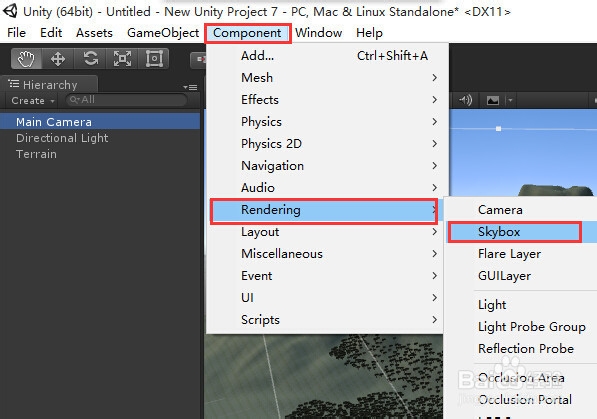Expand the Scripts submenu
This screenshot has width=597, height=419.
coord(325,320)
